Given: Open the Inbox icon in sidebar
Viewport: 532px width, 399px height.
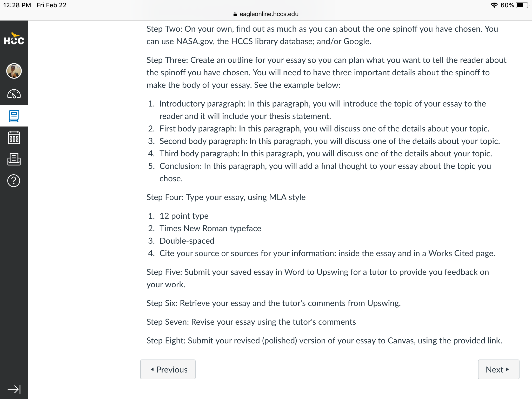Looking at the screenshot, I should click(x=14, y=159).
